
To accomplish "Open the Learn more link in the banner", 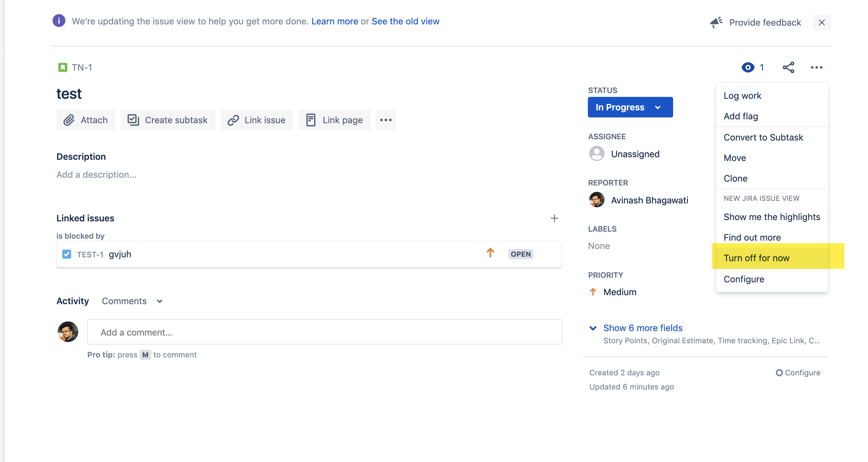I will 335,21.
